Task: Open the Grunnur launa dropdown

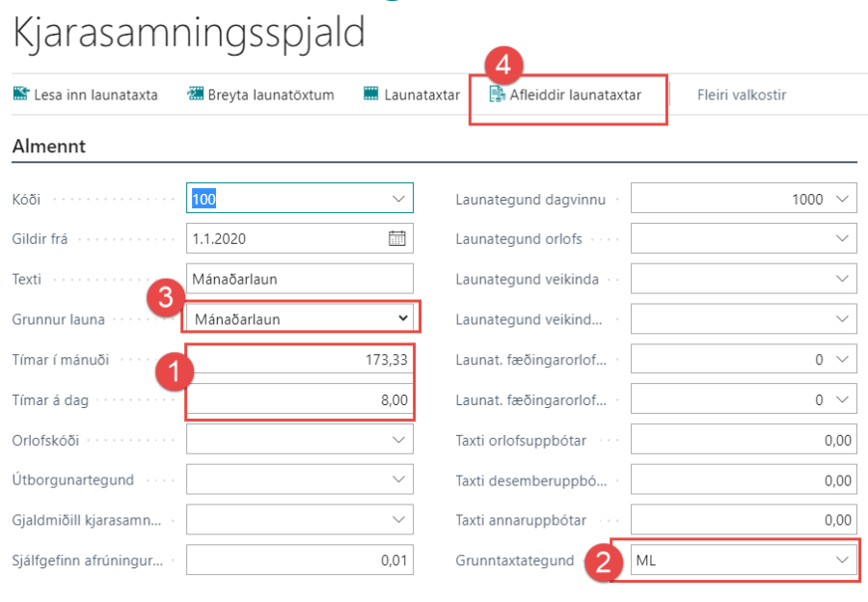Action: pos(403,318)
